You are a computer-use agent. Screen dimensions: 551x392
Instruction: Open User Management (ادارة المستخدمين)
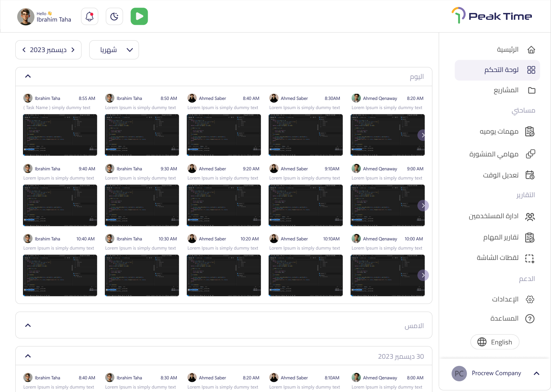(502, 217)
